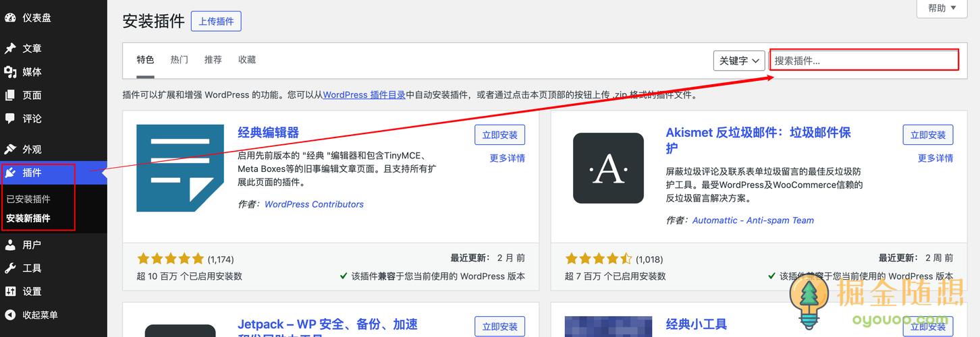Click 超 7 百万 个已启用安装数 text
The height and width of the screenshot is (337, 980).
pos(616,276)
